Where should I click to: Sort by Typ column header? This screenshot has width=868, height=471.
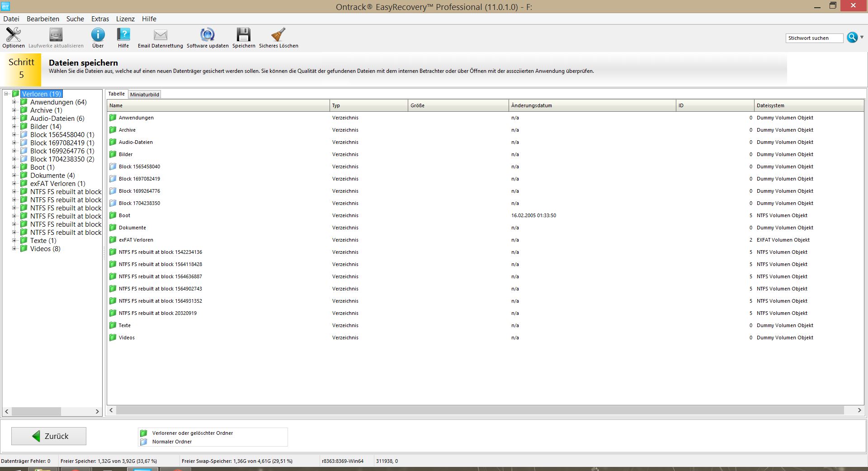369,105
